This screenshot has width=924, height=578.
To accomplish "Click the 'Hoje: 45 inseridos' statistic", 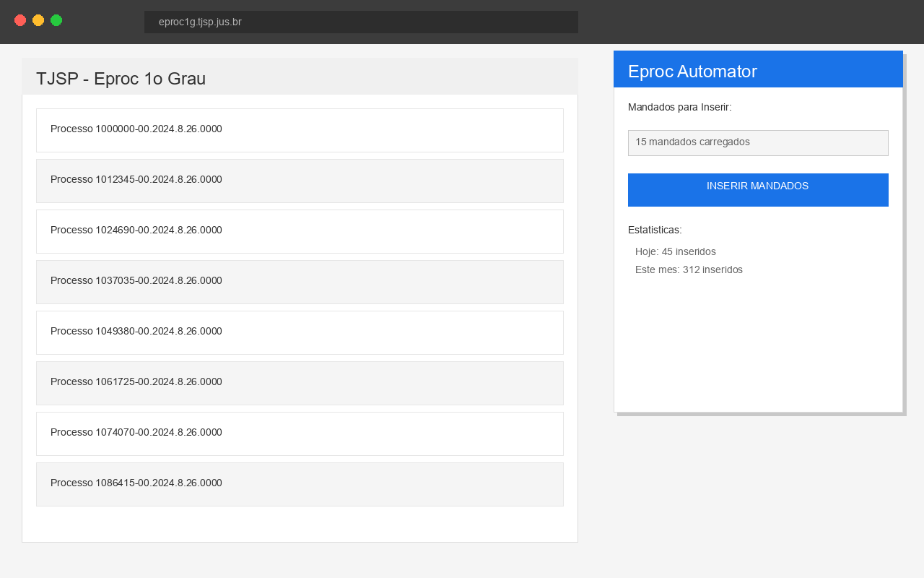I will pos(676,251).
